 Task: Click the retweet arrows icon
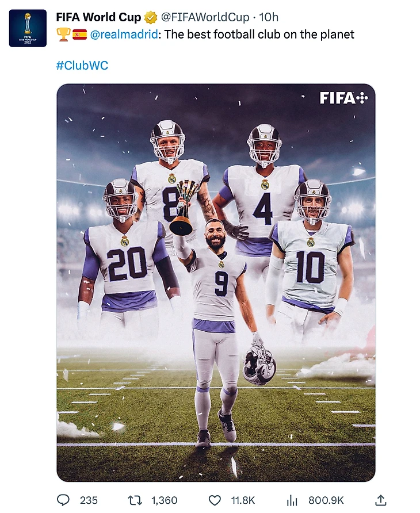click(x=135, y=500)
